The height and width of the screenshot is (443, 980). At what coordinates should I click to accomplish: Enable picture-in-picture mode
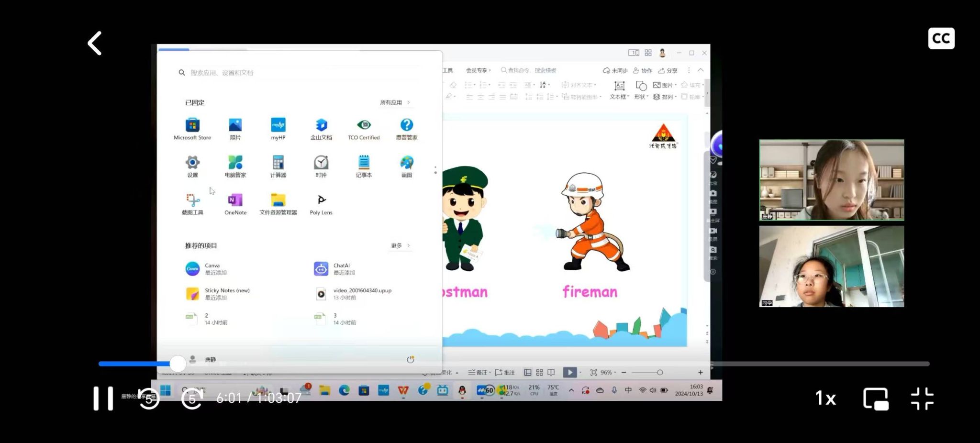click(x=875, y=399)
